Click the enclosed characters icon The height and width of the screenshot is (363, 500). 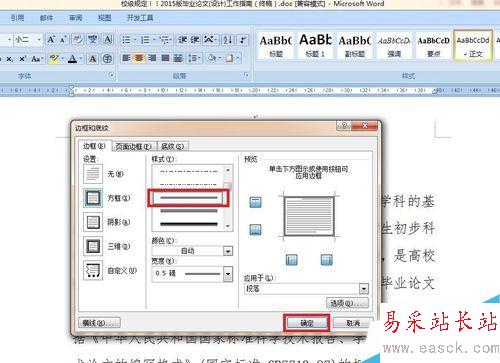tap(107, 59)
